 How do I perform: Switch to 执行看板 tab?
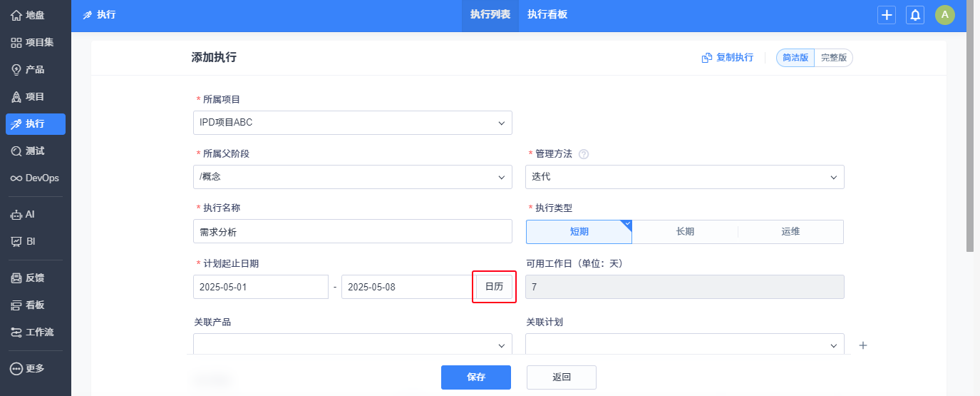[x=547, y=15]
